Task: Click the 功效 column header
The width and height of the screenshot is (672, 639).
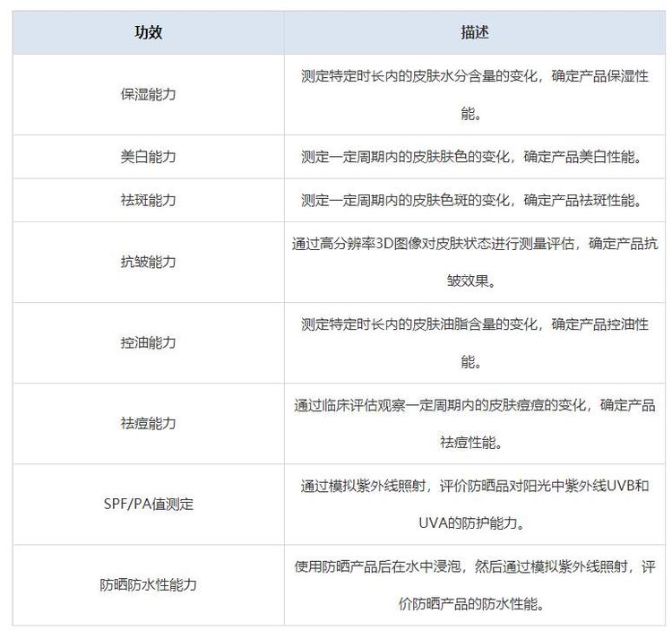Action: click(x=149, y=32)
